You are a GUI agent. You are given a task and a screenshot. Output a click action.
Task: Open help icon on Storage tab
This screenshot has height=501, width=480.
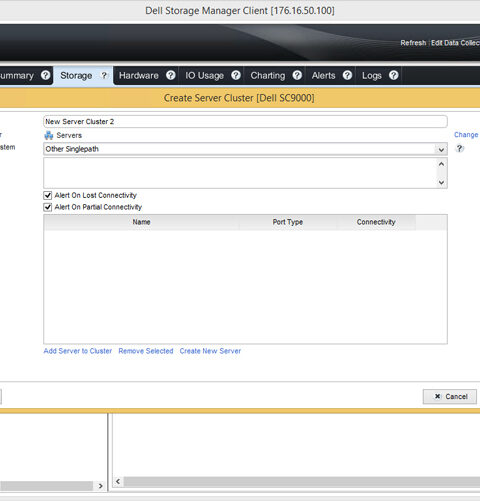[104, 75]
